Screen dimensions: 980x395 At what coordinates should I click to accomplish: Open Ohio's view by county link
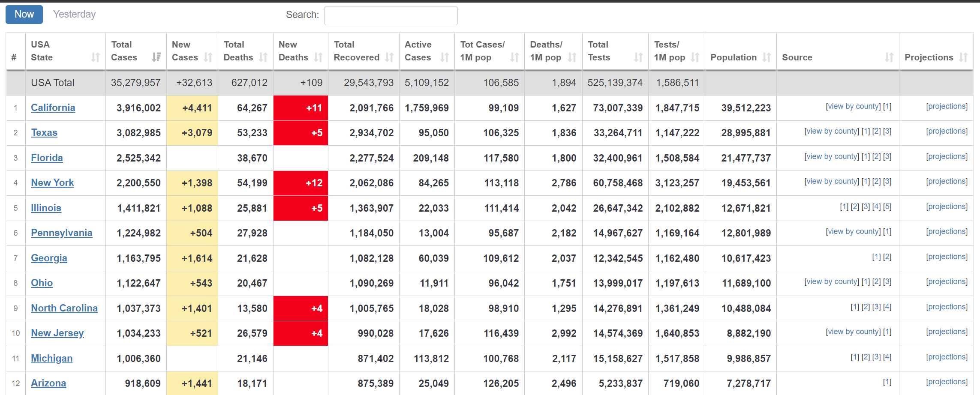832,282
